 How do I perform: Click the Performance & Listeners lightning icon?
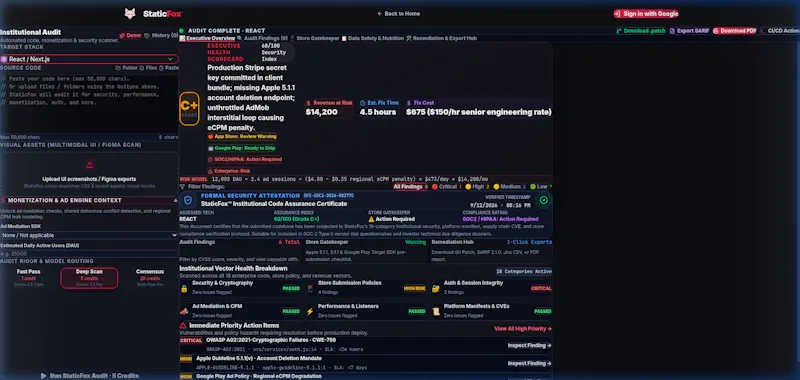310,311
